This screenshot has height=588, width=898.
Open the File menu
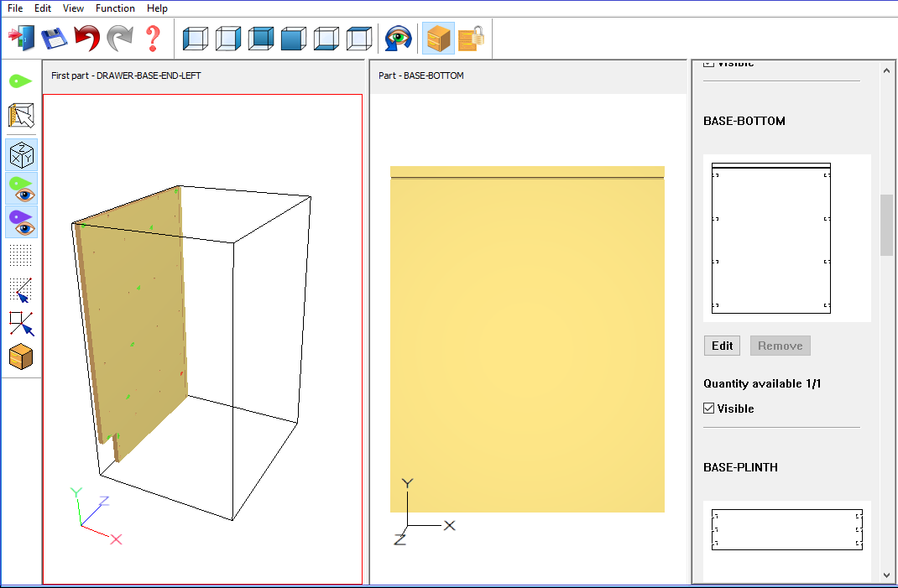[x=15, y=8]
